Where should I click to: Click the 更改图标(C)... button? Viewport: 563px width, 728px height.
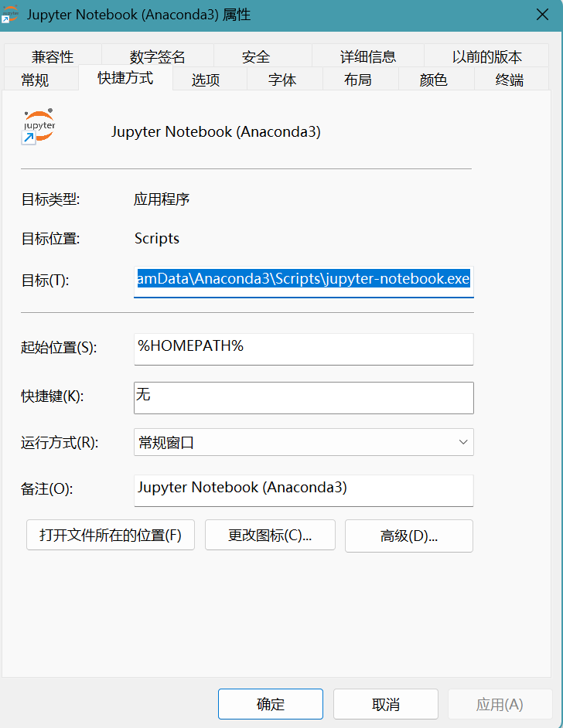pyautogui.click(x=270, y=535)
